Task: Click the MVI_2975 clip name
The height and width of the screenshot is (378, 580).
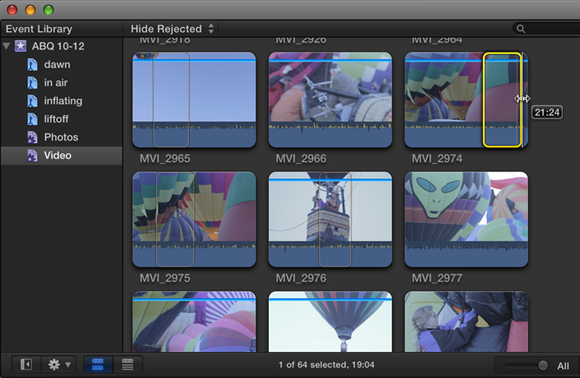Action: click(x=165, y=278)
